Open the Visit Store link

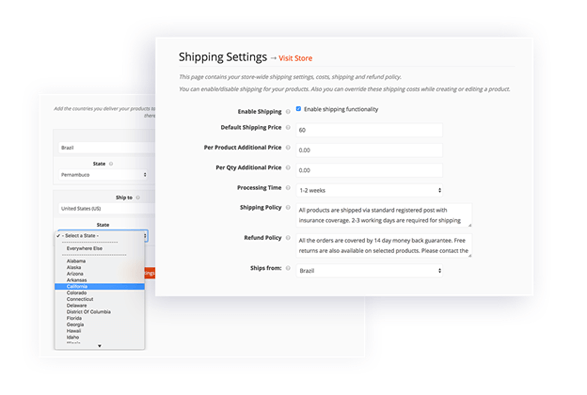[x=295, y=58]
